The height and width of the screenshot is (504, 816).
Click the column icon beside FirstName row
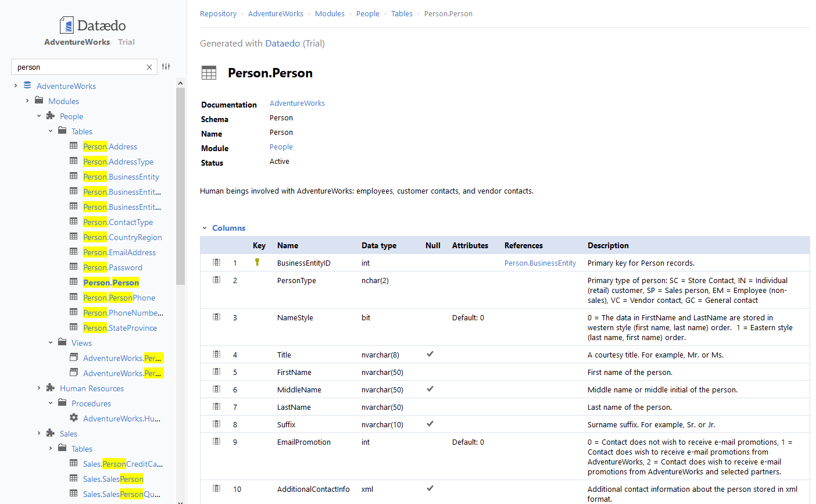[216, 371]
